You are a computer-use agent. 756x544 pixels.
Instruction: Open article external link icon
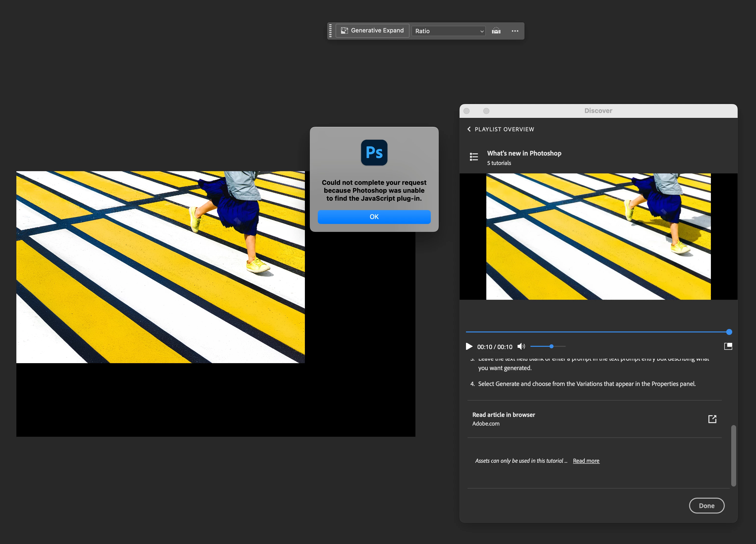tap(712, 419)
